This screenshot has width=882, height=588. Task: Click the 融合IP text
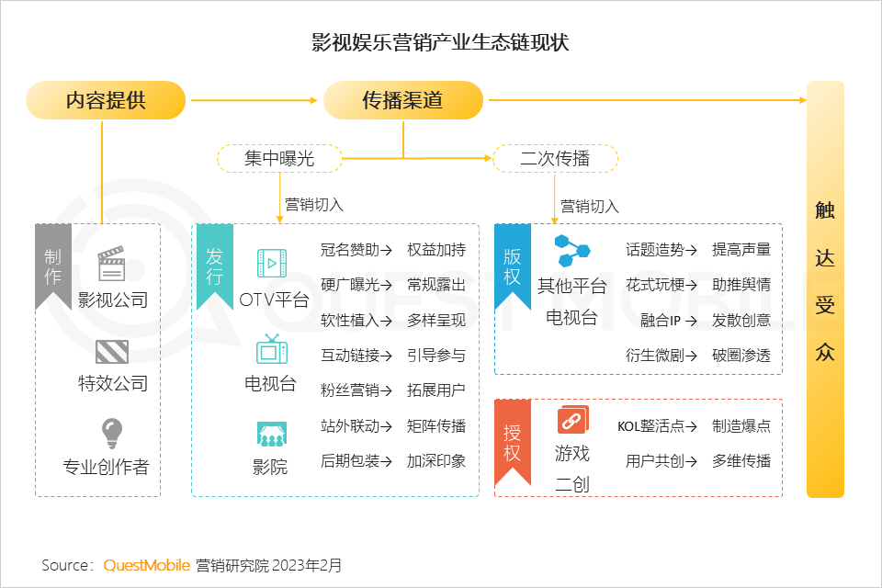pyautogui.click(x=661, y=320)
